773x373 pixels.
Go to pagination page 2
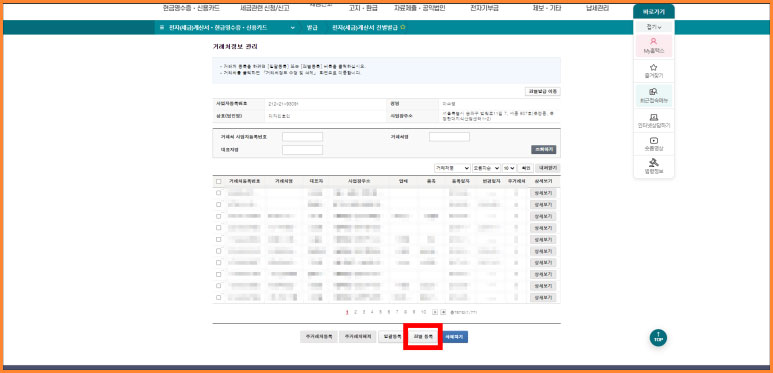[356, 312]
